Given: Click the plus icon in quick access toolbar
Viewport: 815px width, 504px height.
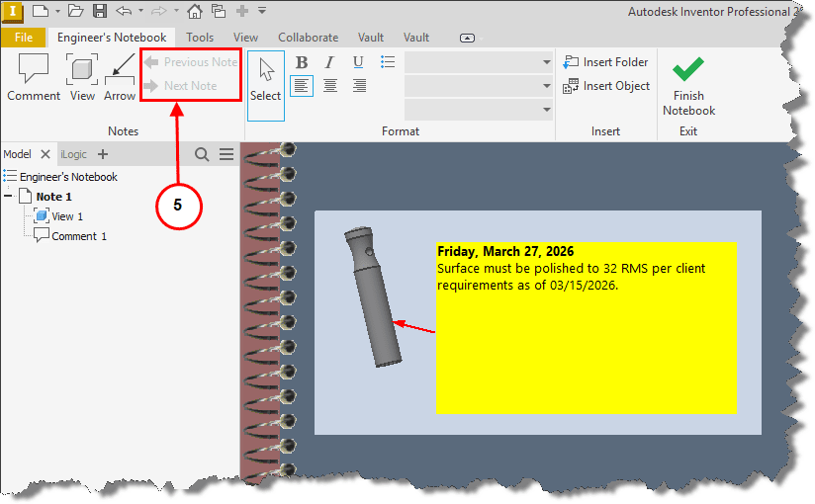Looking at the screenshot, I should pos(241,11).
